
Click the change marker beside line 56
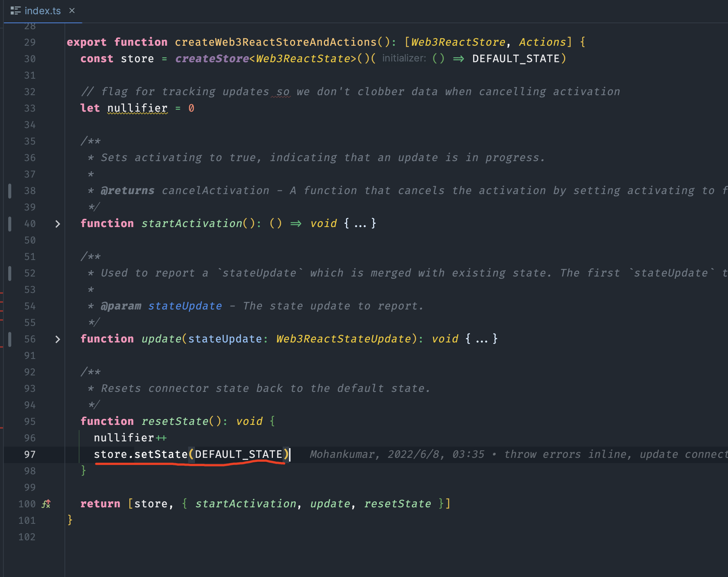coord(10,339)
